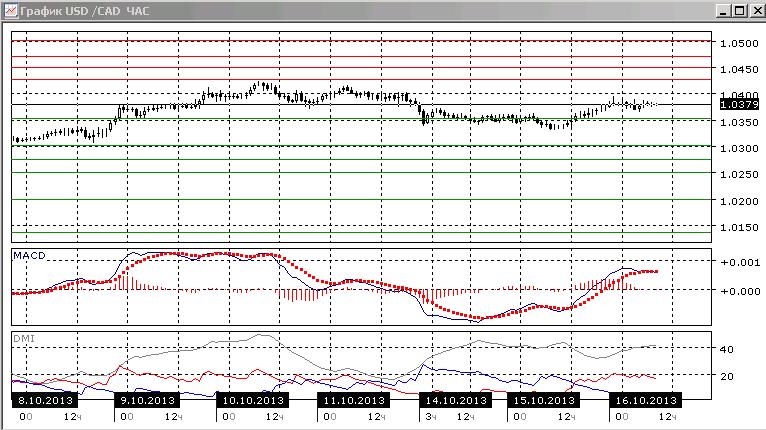This screenshot has height=430, width=766.
Task: Select the 11.10.2013 date marker
Action: (x=354, y=400)
